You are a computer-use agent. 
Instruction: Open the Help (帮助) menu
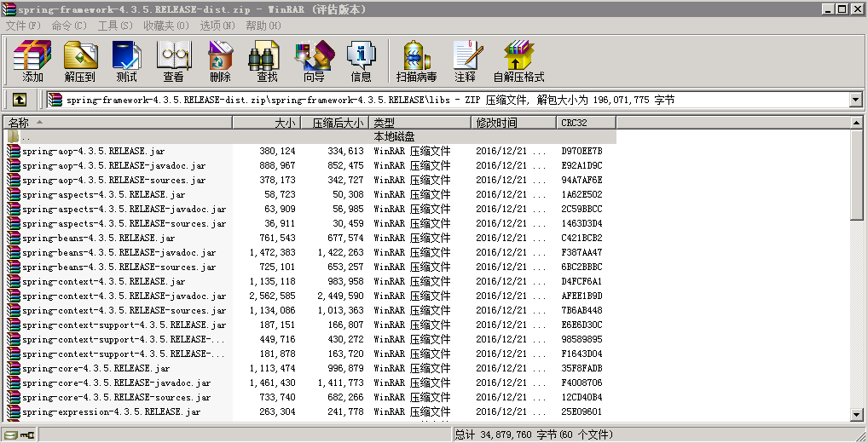(x=263, y=26)
